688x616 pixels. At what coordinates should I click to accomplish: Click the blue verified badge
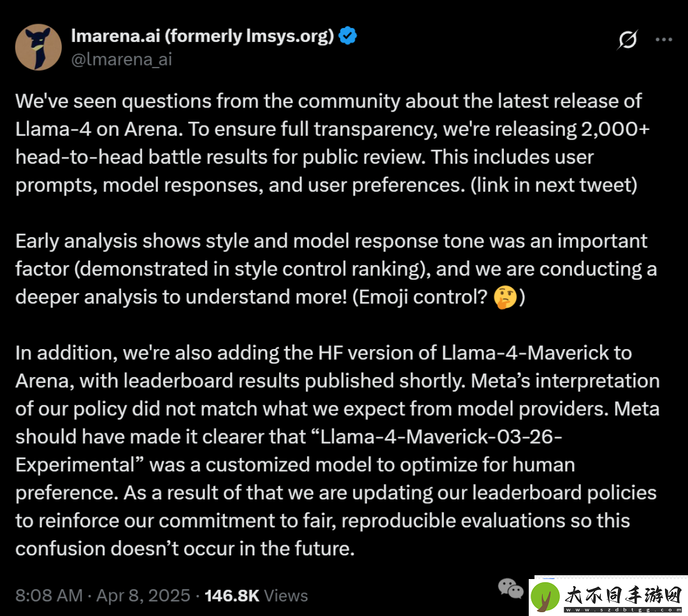click(348, 36)
